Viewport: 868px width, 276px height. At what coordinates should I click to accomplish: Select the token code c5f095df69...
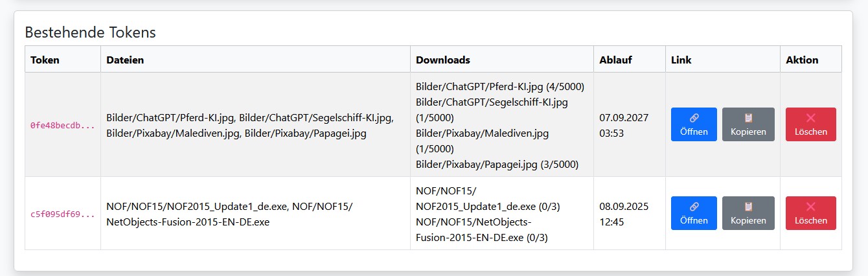[62, 214]
